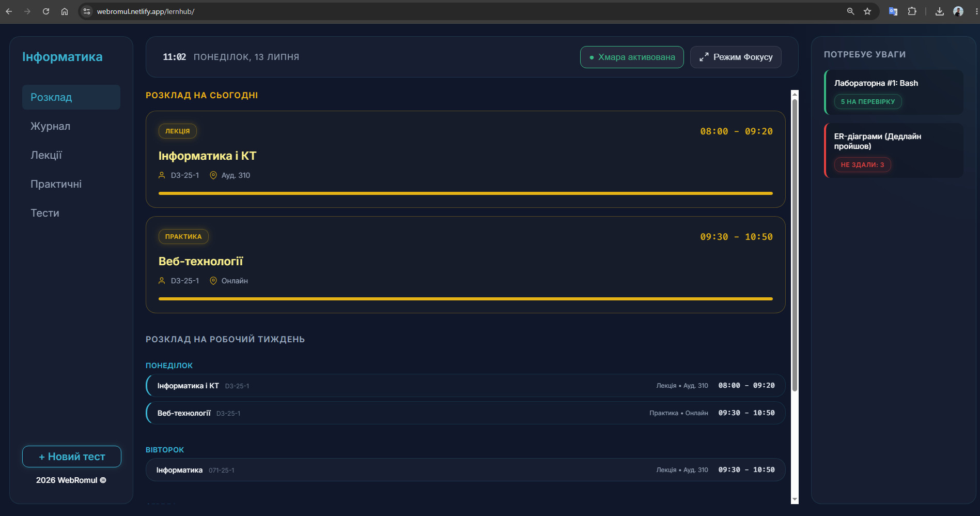Open the translate page icon
Image resolution: width=980 pixels, height=516 pixels.
coord(893,11)
